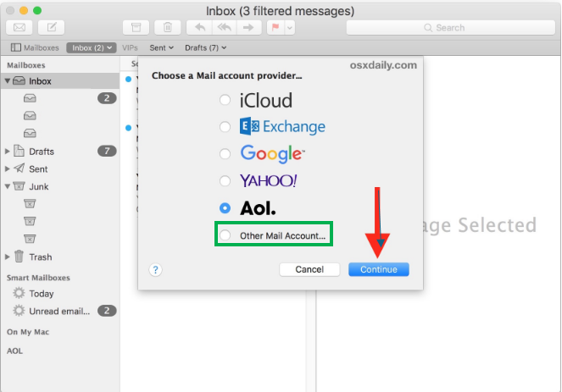Select the Inbox mailbox in sidebar
The width and height of the screenshot is (562, 392).
coord(60,81)
